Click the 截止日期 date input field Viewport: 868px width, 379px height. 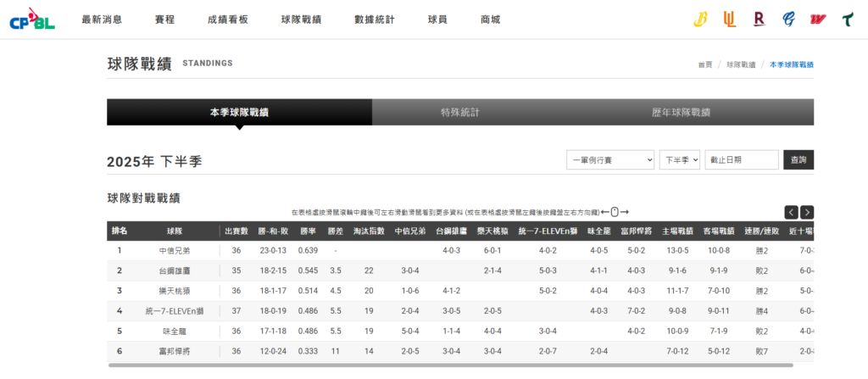pyautogui.click(x=741, y=159)
